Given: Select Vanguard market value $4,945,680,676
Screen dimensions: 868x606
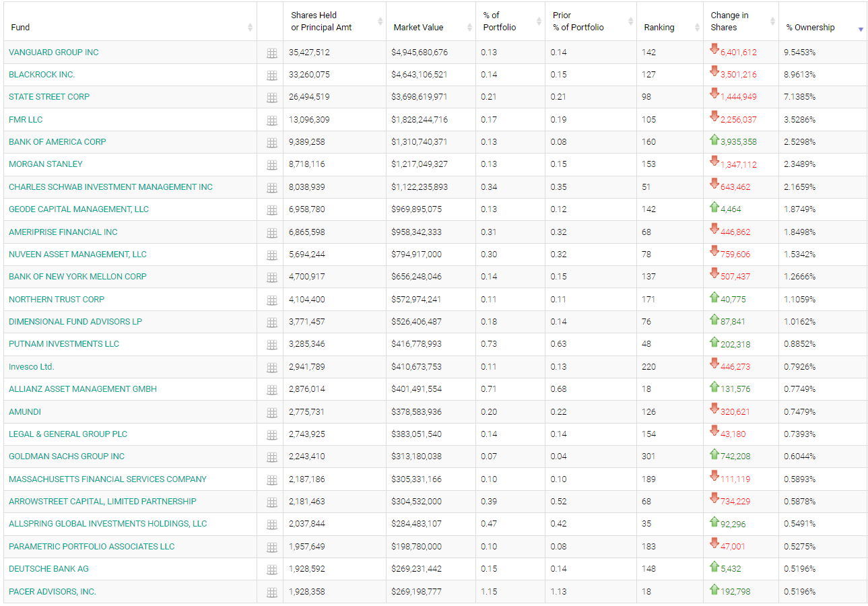Looking at the screenshot, I should click(420, 53).
